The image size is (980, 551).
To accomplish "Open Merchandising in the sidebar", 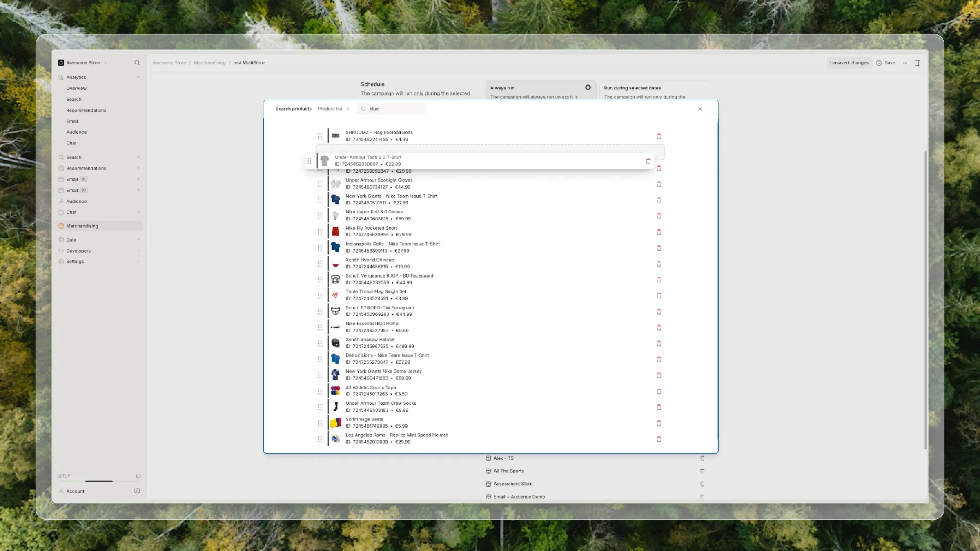I will click(100, 226).
